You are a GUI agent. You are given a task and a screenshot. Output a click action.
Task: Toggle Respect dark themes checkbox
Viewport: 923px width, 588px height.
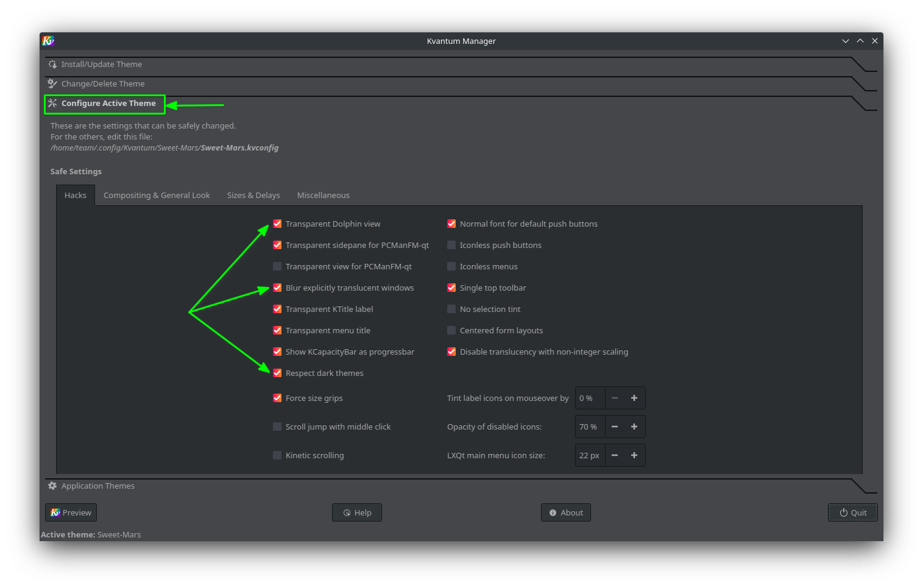(x=277, y=373)
